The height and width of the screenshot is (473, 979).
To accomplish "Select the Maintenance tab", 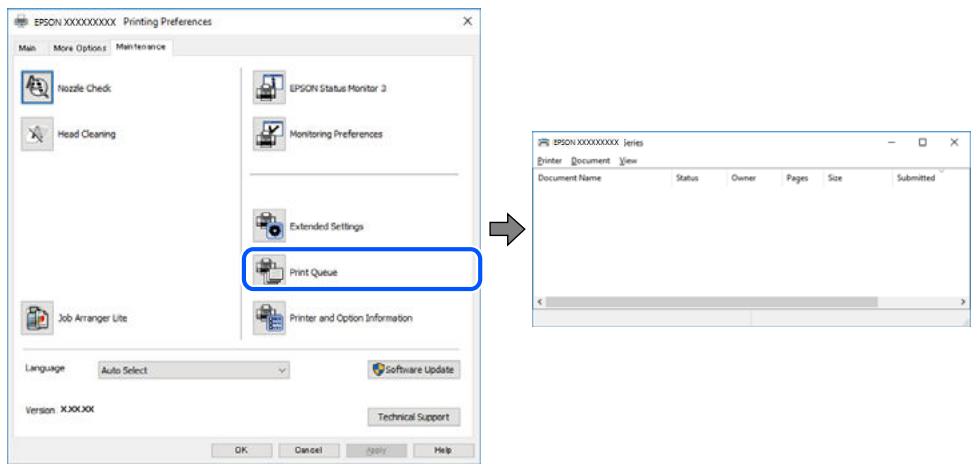I will point(141,47).
